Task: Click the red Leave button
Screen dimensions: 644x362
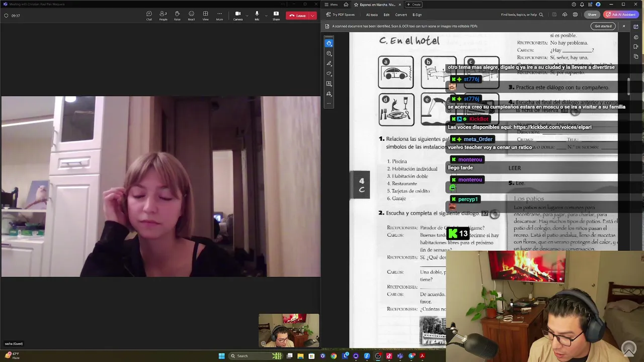Action: coord(297,16)
